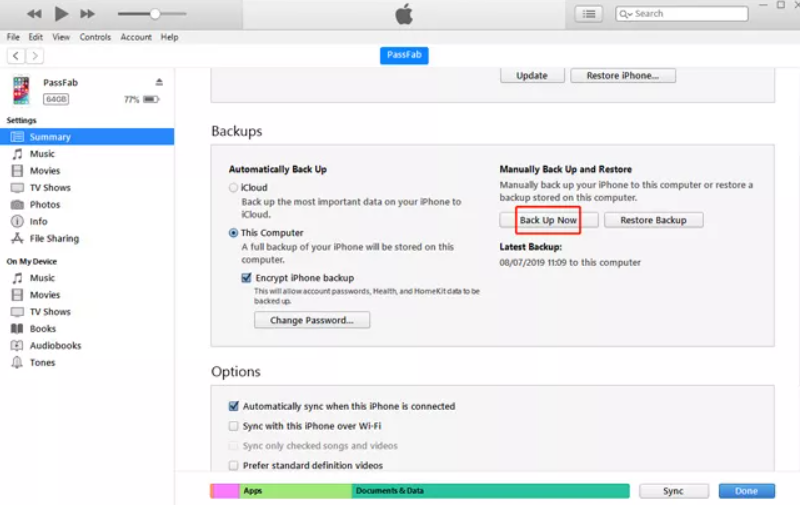
Task: Open the list view icon near search
Action: (589, 14)
